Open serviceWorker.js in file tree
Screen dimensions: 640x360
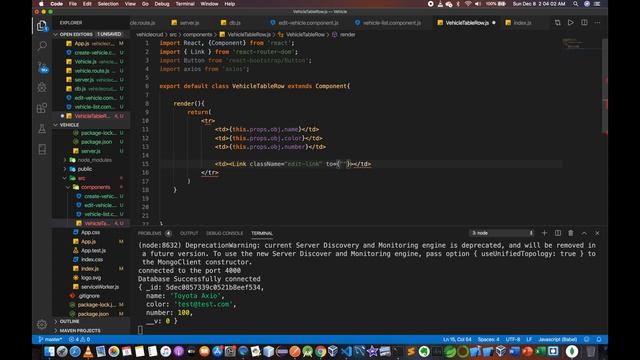(x=99, y=287)
